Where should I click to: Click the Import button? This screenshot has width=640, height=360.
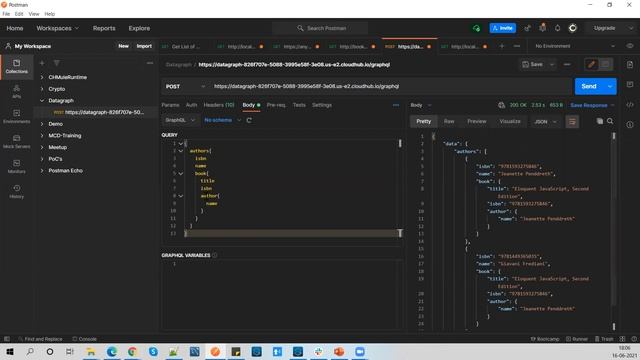coord(144,46)
